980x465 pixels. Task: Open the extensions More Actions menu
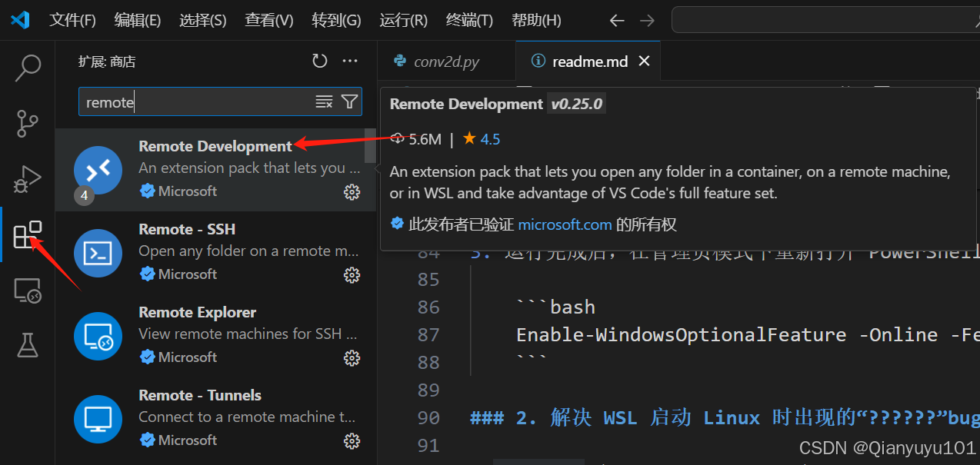[350, 61]
